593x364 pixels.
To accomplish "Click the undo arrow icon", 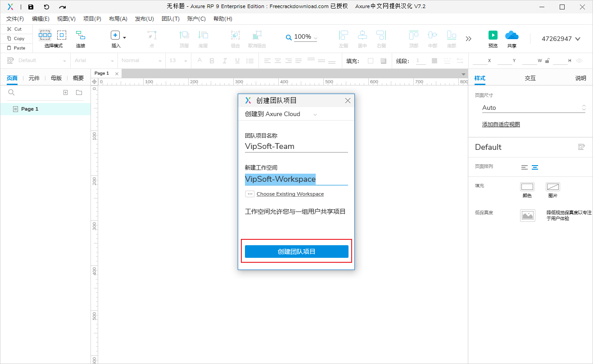I will [46, 7].
